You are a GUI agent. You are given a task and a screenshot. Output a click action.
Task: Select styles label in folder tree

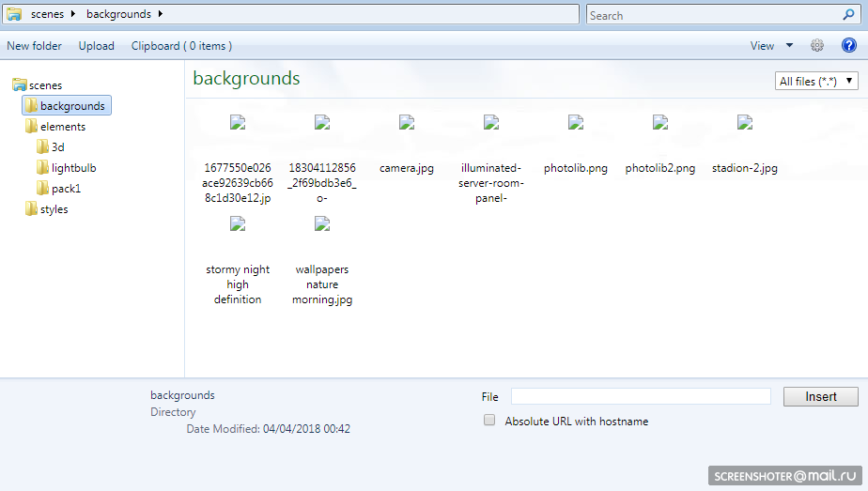[x=54, y=209]
